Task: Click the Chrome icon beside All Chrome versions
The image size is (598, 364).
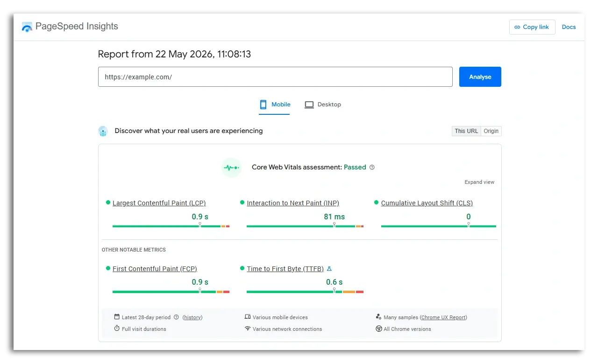Action: (x=379, y=329)
